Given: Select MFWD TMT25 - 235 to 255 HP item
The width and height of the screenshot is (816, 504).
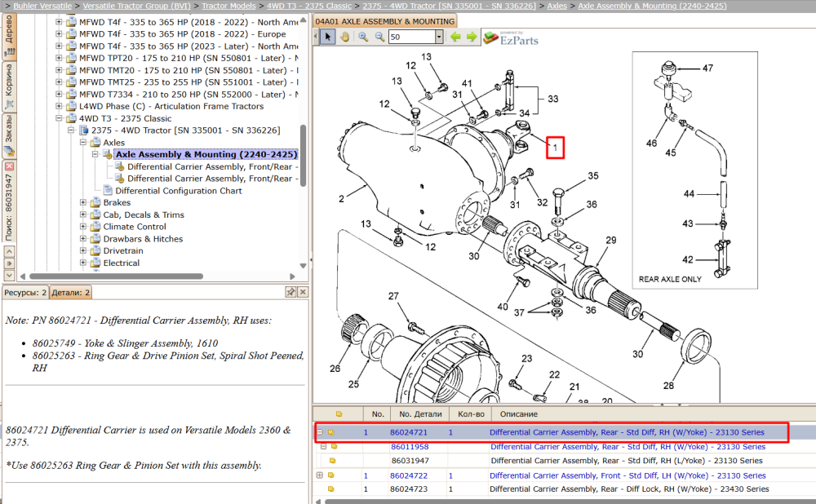Looking at the screenshot, I should [188, 82].
